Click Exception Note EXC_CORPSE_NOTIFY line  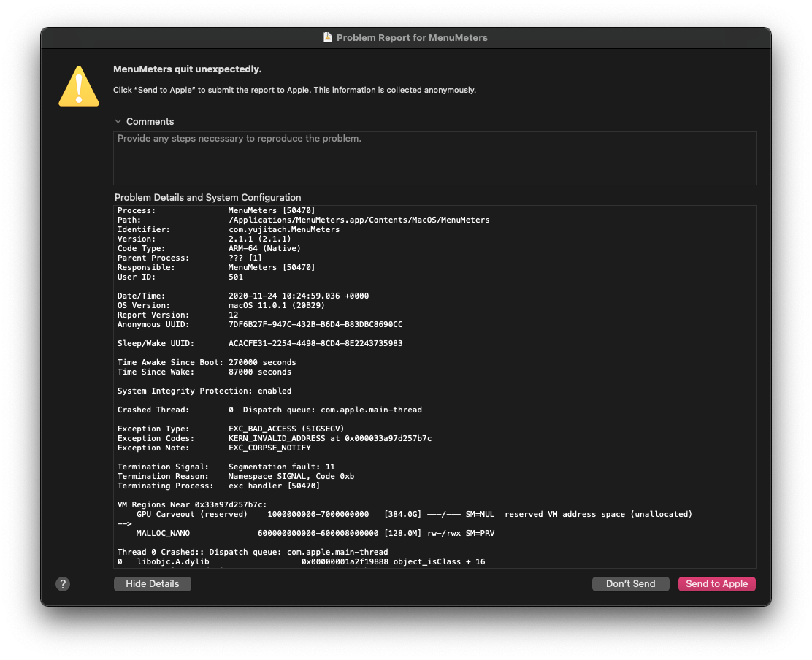tap(214, 448)
